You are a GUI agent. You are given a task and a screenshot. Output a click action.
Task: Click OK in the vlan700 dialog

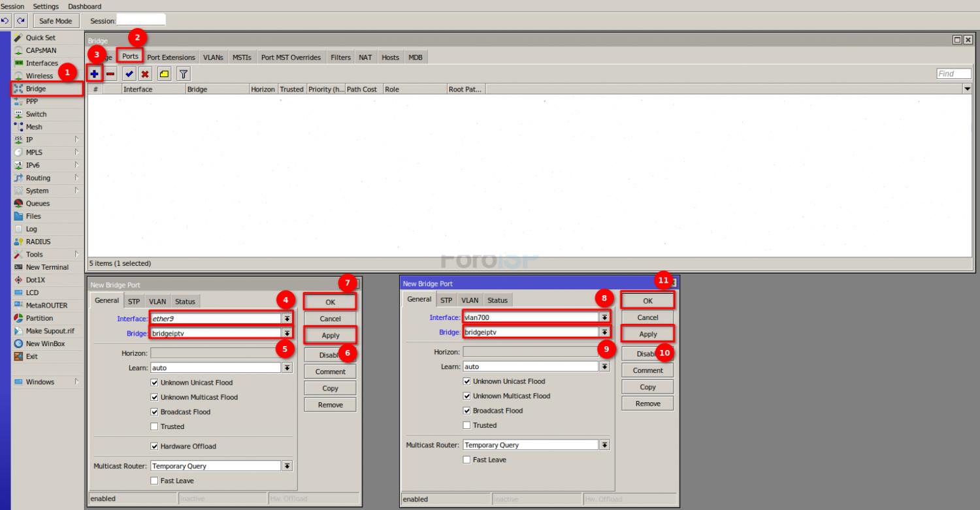pyautogui.click(x=647, y=301)
